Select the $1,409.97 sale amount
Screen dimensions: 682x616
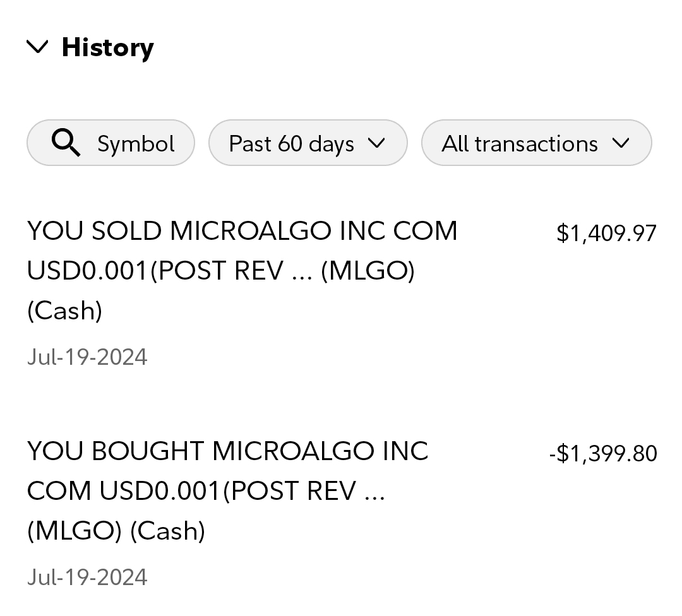pyautogui.click(x=606, y=234)
